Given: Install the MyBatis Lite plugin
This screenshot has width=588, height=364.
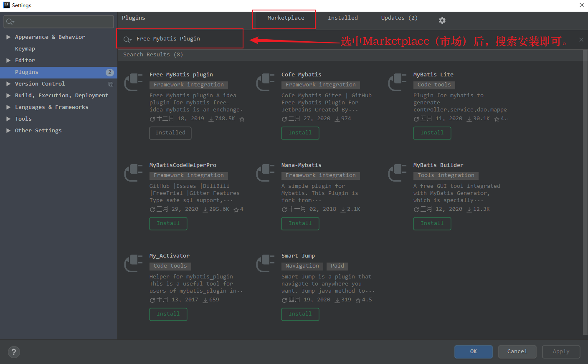Looking at the screenshot, I should (432, 133).
